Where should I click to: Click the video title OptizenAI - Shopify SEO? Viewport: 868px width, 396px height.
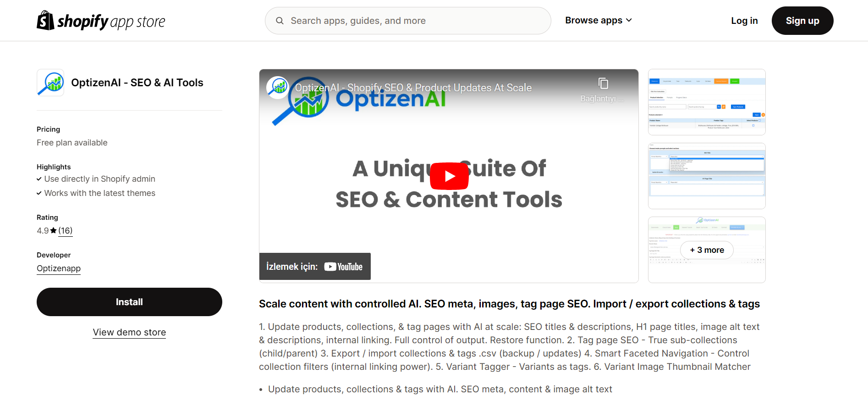tap(413, 88)
